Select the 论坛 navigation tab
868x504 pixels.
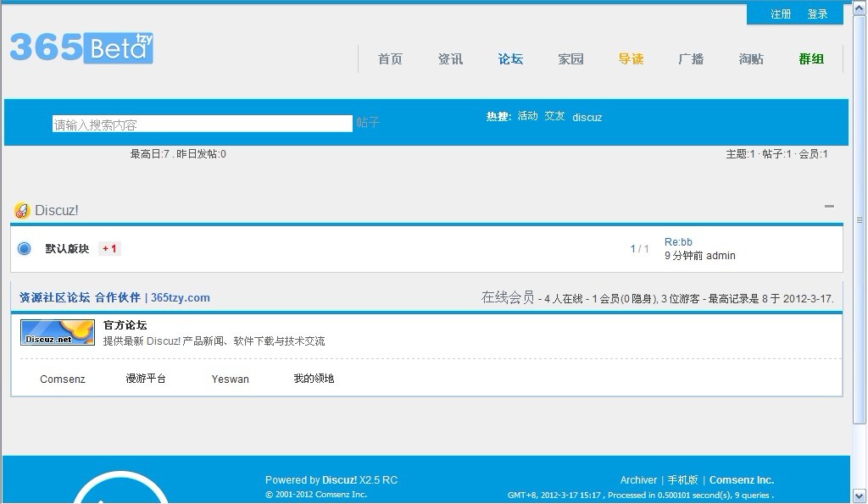[510, 58]
